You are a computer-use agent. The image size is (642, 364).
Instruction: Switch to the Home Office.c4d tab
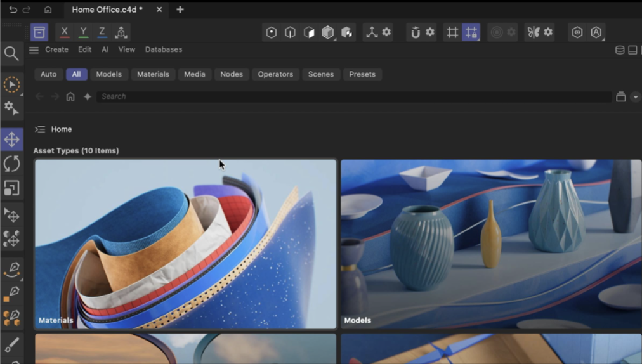pos(107,10)
